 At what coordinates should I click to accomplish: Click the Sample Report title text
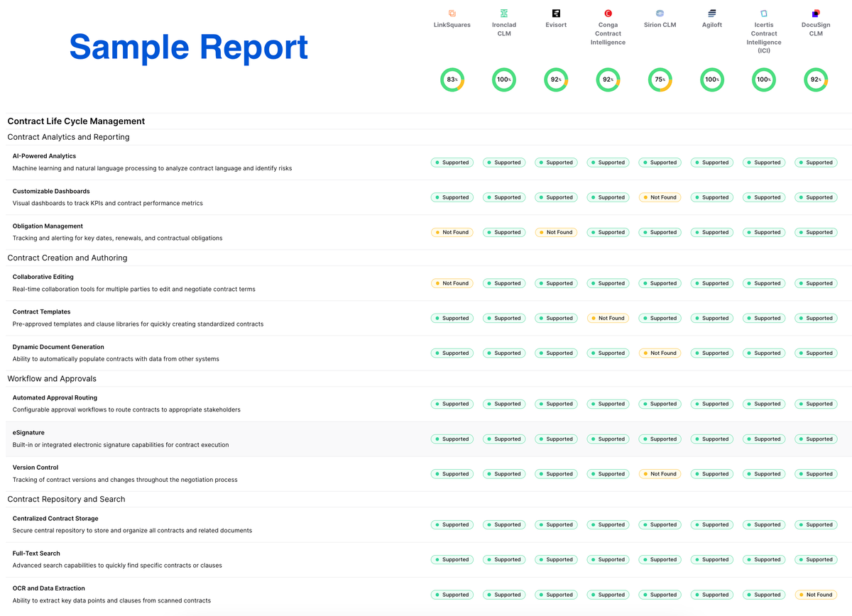(188, 47)
